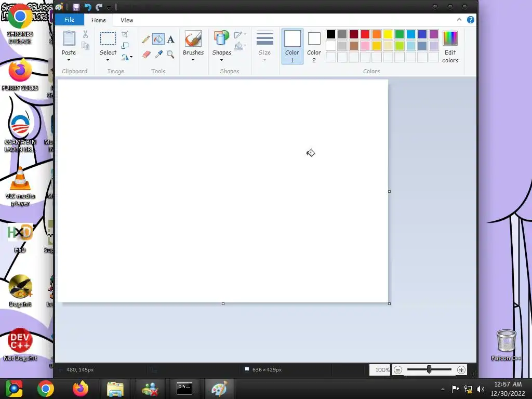Pick the red color swatch
Image resolution: width=532 pixels, height=399 pixels.
click(365, 34)
